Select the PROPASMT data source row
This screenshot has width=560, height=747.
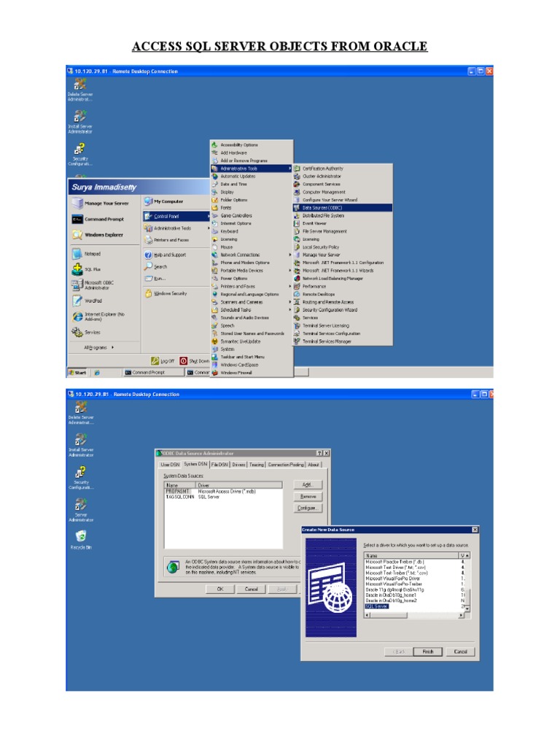pos(223,491)
